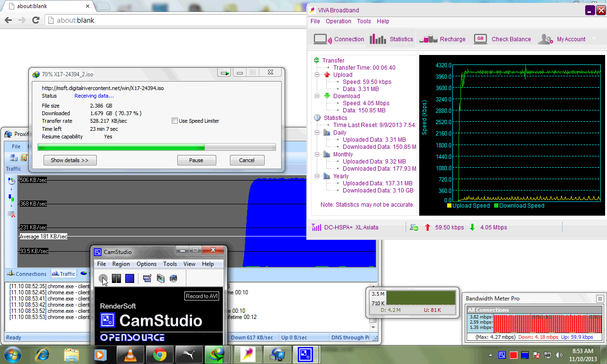Open VLC from the taskbar
Image resolution: width=607 pixels, height=364 pixels.
coord(130,355)
